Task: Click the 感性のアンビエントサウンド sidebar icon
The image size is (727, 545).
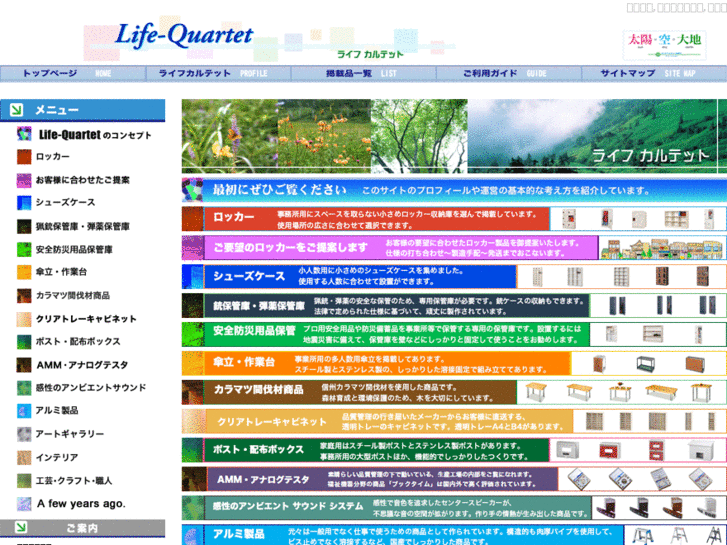Action: pos(24,388)
